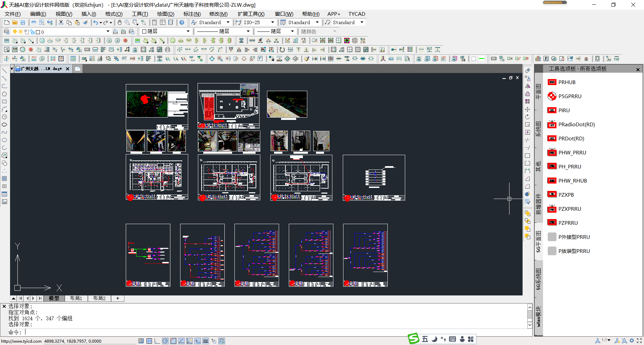Open the 扩展工具(X) menu
This screenshot has height=345, width=644.
(x=251, y=14)
